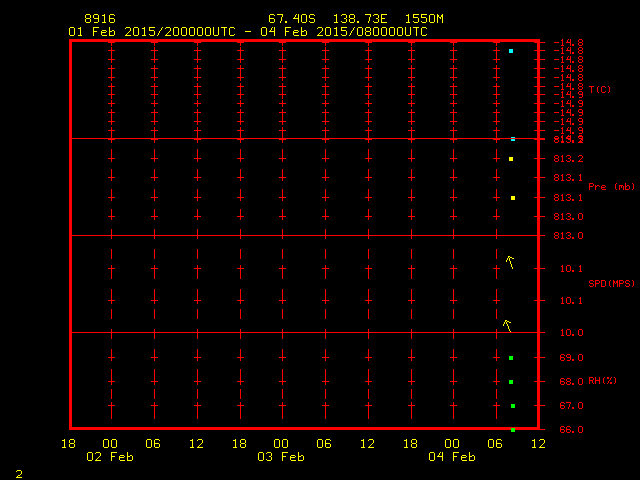Viewport: 640px width, 480px height.
Task: Select the 04 Feb date label
Action: [452, 457]
